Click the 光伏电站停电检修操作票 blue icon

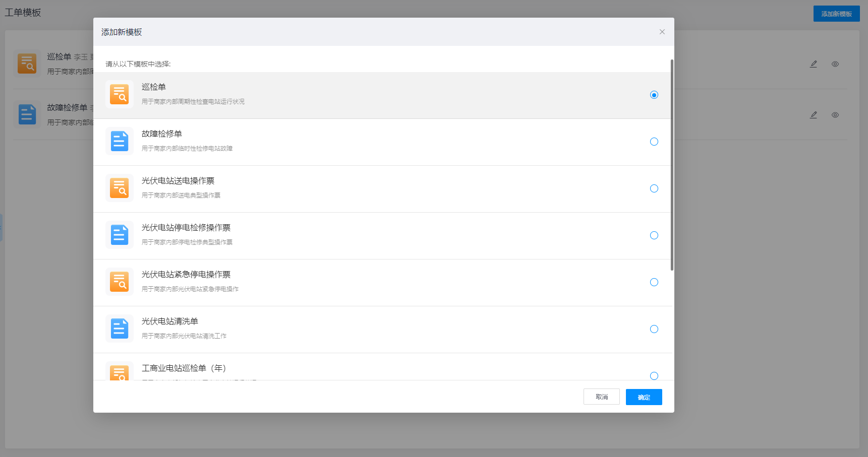pyautogui.click(x=120, y=235)
